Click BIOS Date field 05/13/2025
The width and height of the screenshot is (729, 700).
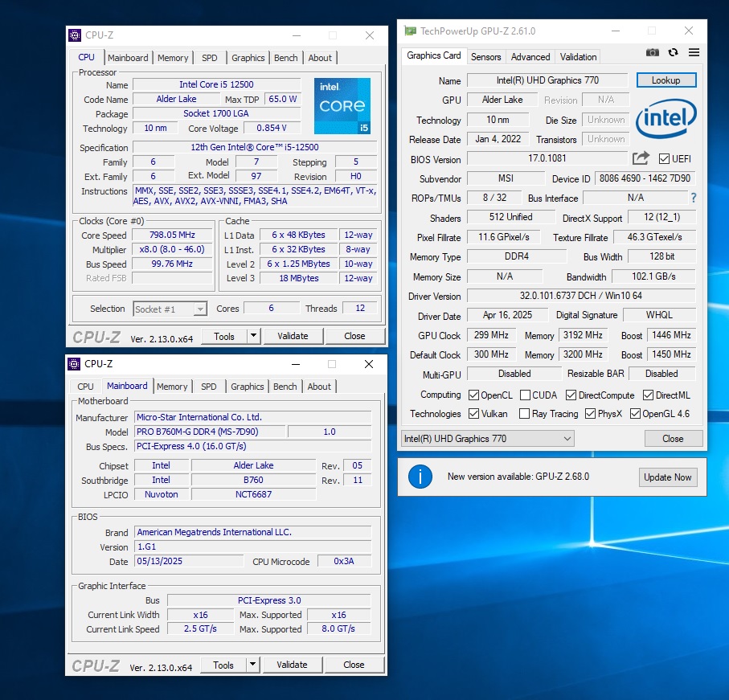pos(189,561)
